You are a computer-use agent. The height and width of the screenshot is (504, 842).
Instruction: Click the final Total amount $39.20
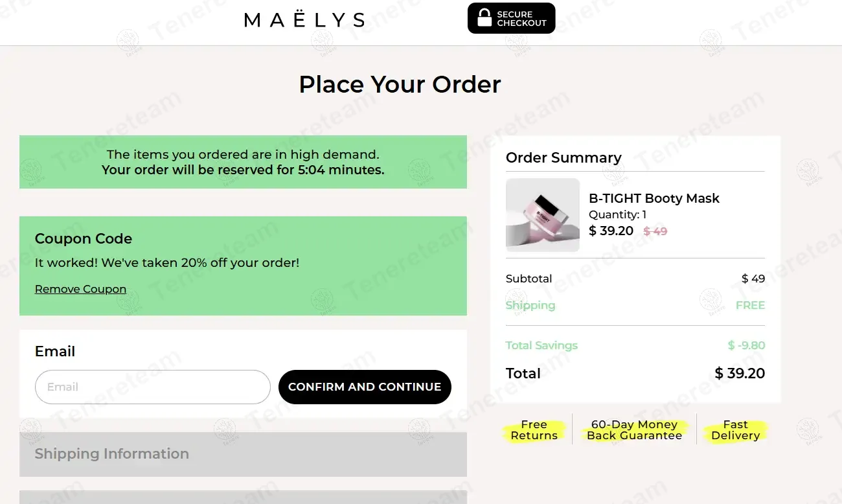tap(739, 373)
